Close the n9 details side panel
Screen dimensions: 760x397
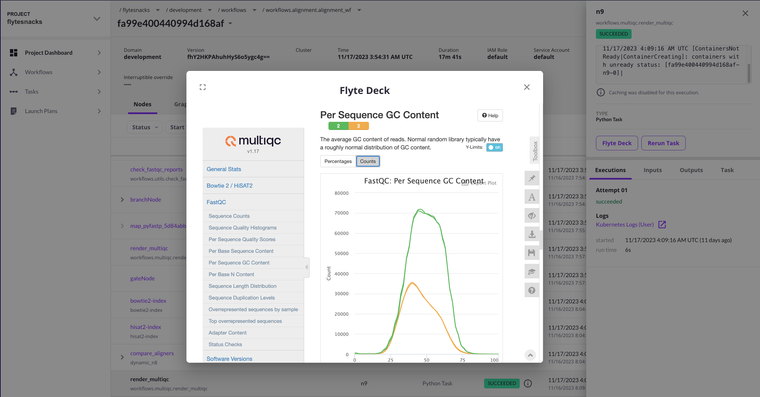tap(745, 14)
